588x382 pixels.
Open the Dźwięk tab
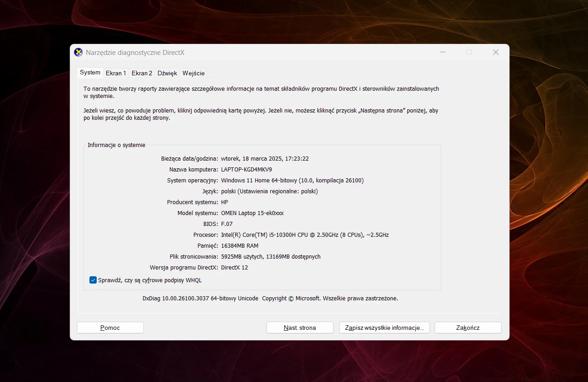[167, 73]
